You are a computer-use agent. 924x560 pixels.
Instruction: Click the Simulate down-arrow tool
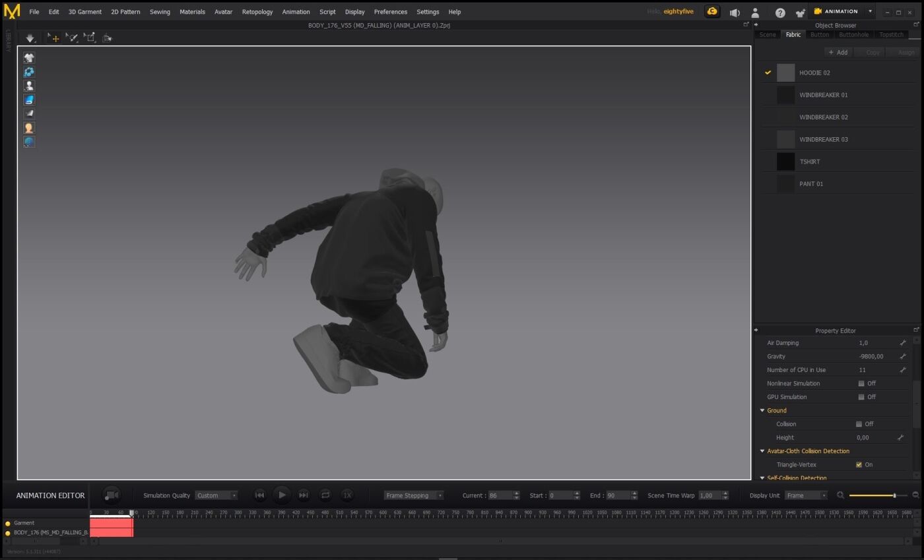point(30,38)
